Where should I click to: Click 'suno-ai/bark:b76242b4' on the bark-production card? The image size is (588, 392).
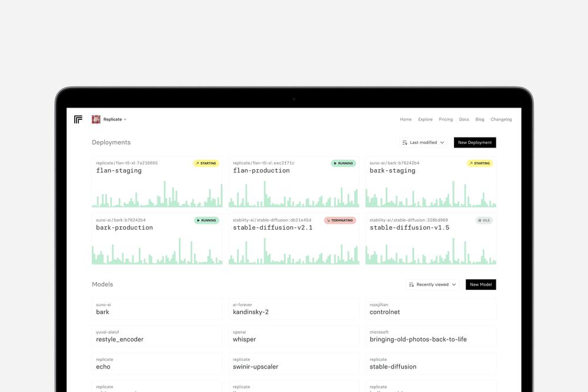121,220
